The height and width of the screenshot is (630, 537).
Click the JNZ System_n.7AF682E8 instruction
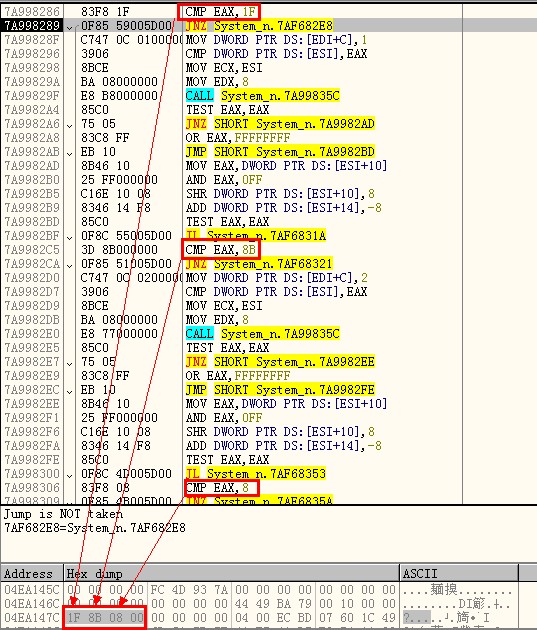click(259, 26)
